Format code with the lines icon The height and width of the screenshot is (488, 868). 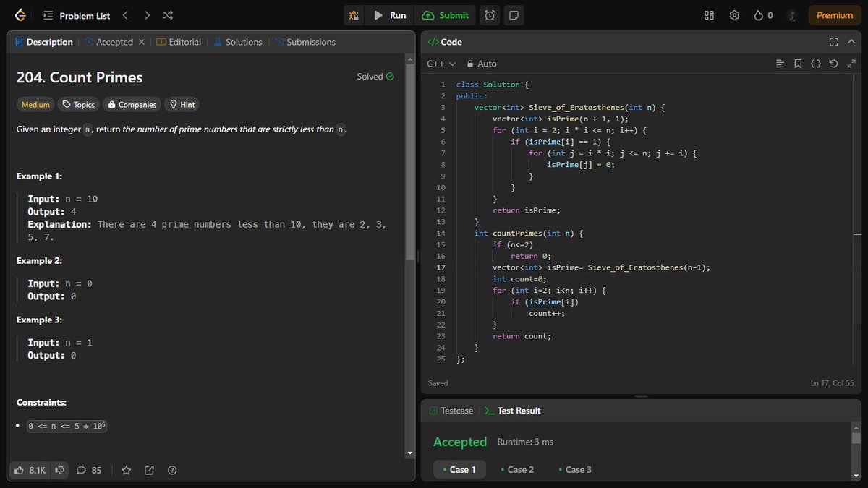click(780, 64)
